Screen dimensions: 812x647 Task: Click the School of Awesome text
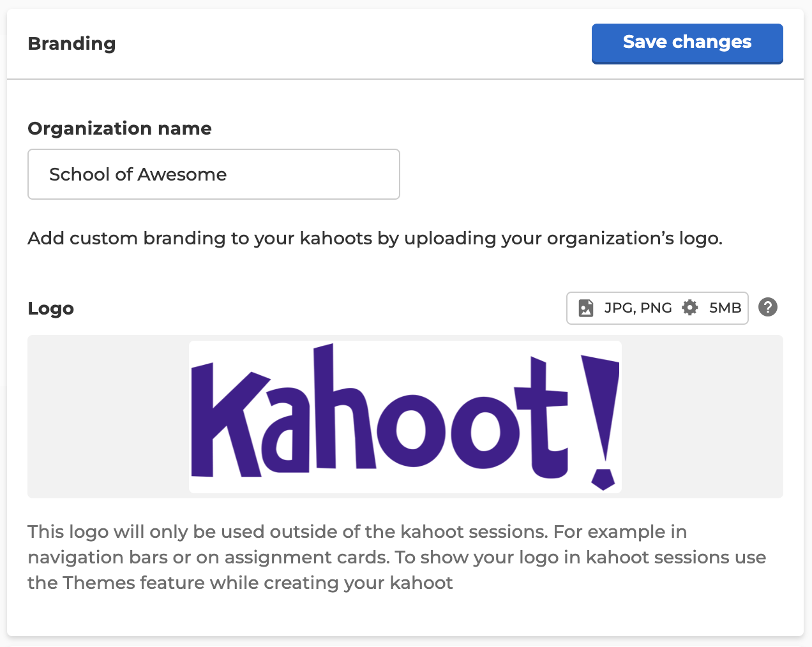click(x=138, y=174)
